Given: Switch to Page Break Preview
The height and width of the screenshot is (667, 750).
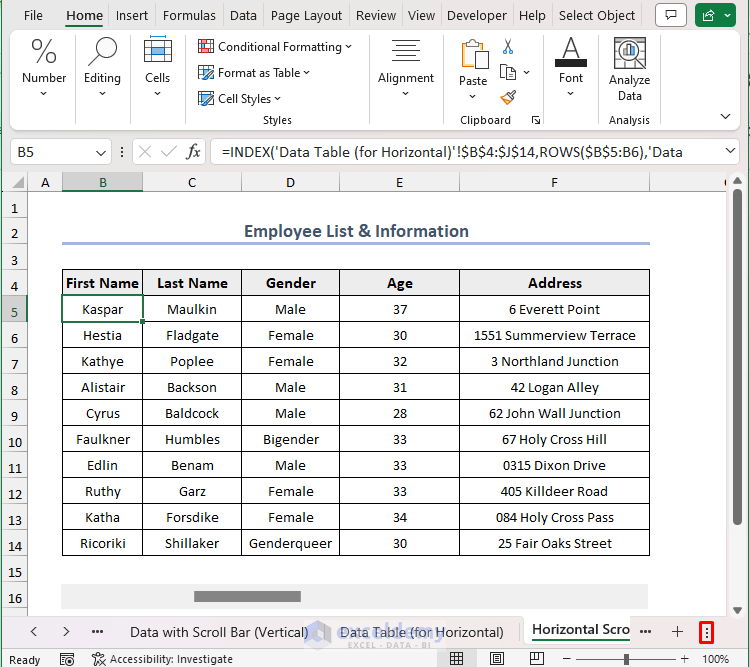Looking at the screenshot, I should click(x=537, y=659).
